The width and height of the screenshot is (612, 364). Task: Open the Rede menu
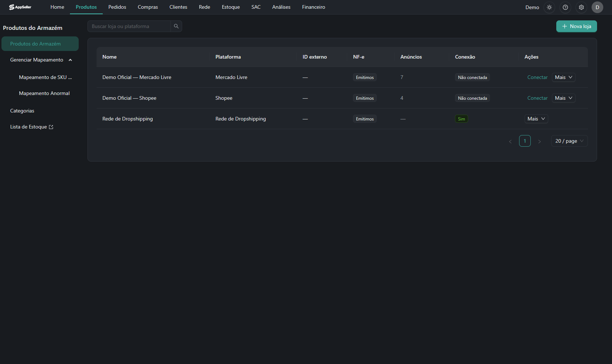[204, 7]
